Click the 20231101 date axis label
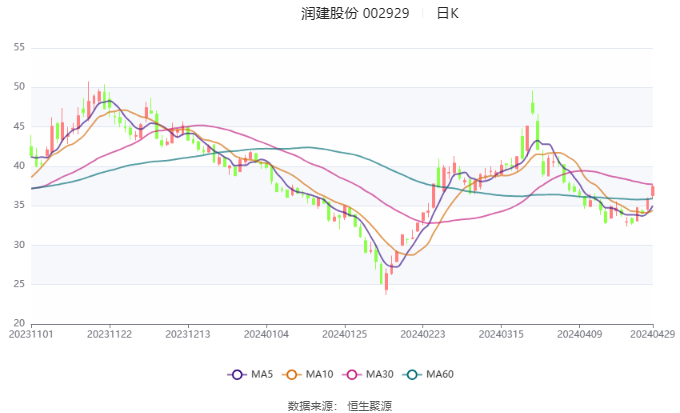680x413 pixels. (x=31, y=334)
